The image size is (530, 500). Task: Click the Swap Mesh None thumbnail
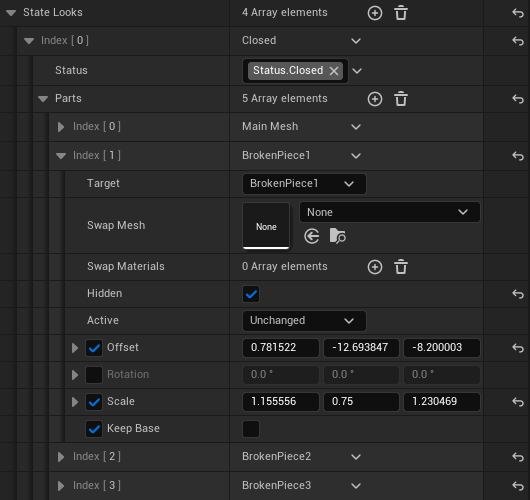[x=266, y=225]
